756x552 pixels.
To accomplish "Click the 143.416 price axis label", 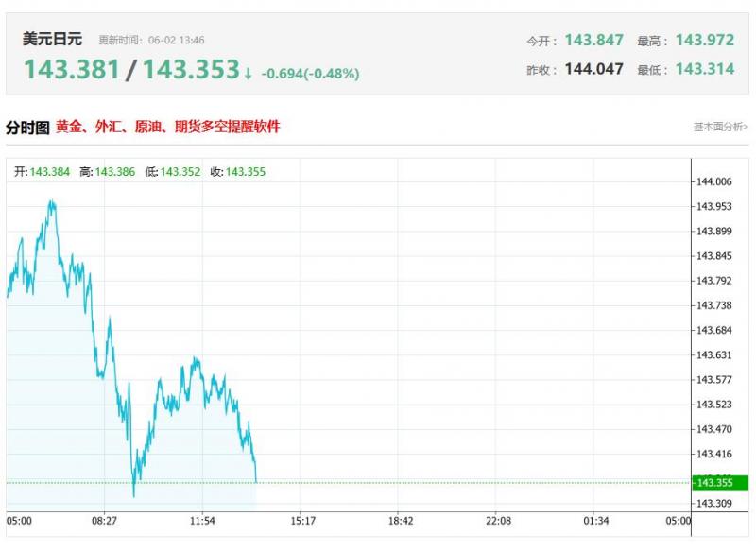I will (x=714, y=454).
